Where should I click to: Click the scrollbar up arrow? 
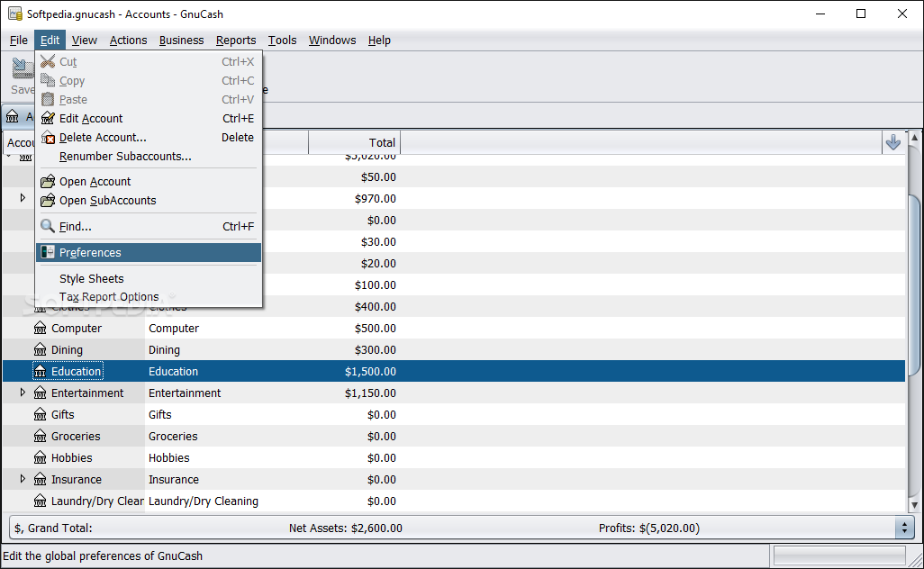click(x=914, y=137)
